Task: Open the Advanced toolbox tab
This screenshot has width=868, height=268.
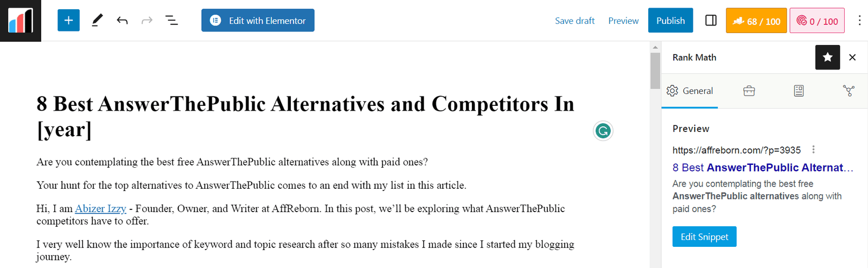Action: click(749, 91)
